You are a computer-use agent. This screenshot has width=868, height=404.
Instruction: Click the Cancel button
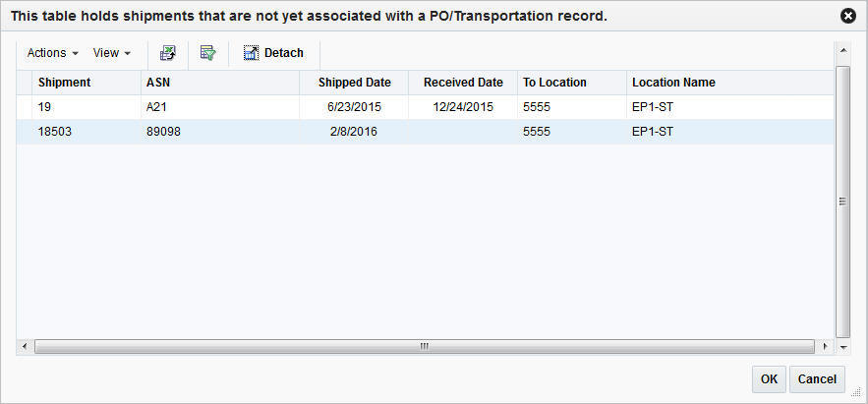(817, 379)
